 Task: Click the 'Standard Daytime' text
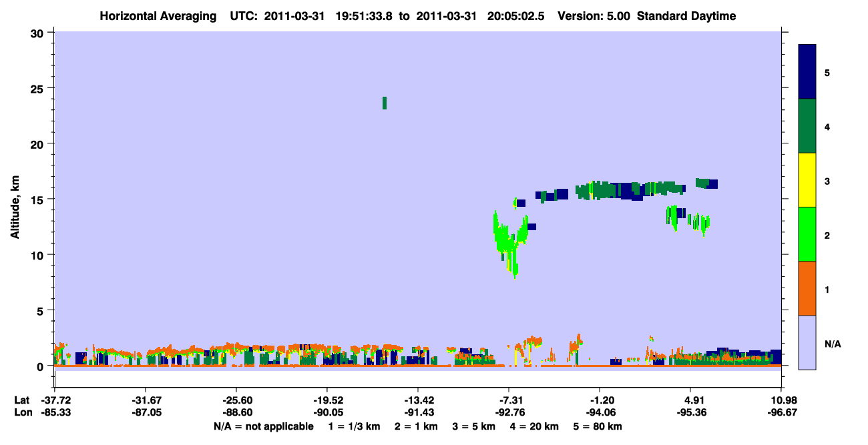[686, 16]
